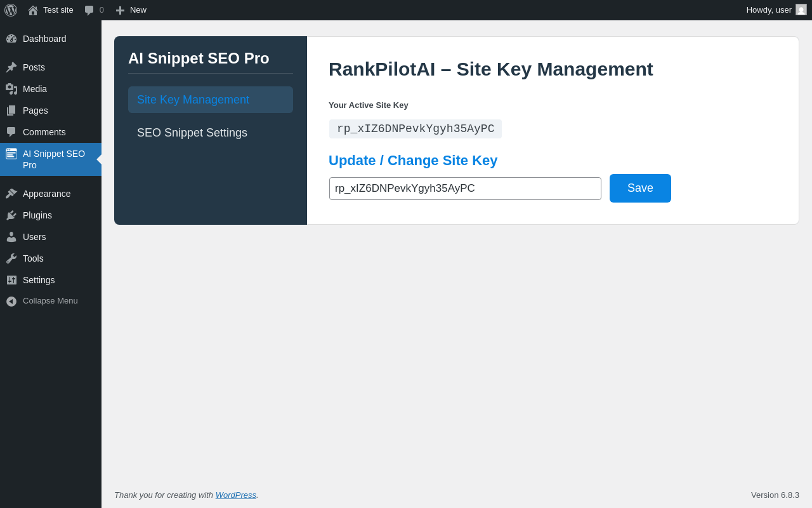
Task: Open the Appearance brush icon
Action: (x=11, y=194)
